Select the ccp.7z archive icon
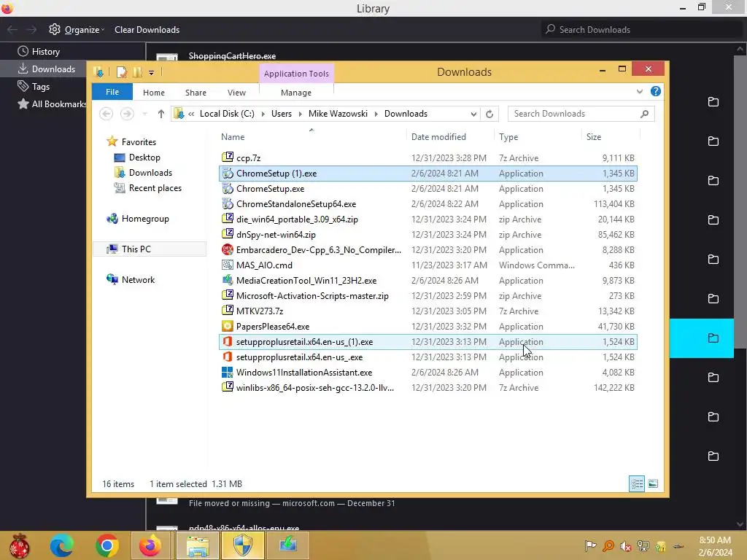Viewport: 747px width, 560px height. tap(228, 157)
